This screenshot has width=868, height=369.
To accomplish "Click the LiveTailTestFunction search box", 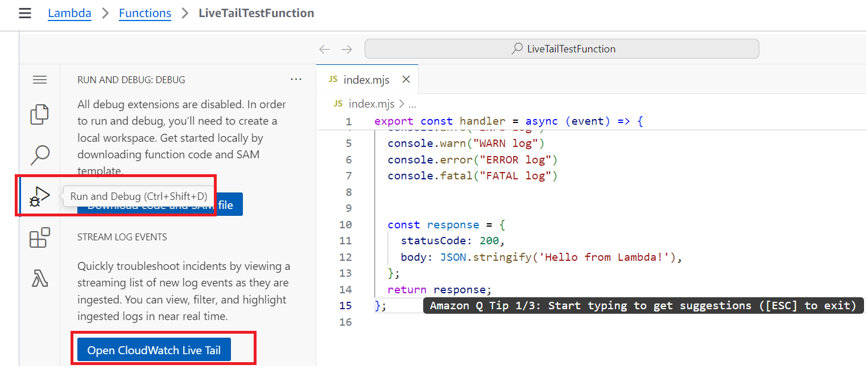I will click(561, 49).
